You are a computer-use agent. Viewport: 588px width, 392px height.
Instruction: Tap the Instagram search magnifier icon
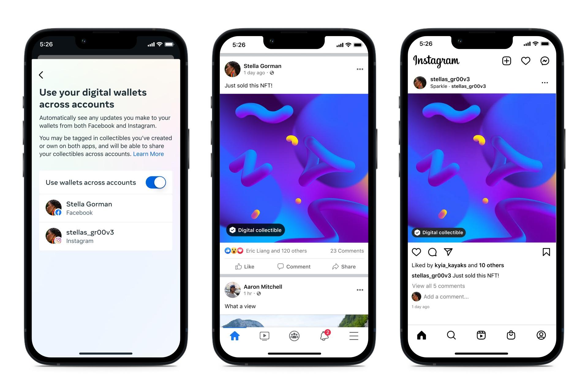[x=450, y=335]
